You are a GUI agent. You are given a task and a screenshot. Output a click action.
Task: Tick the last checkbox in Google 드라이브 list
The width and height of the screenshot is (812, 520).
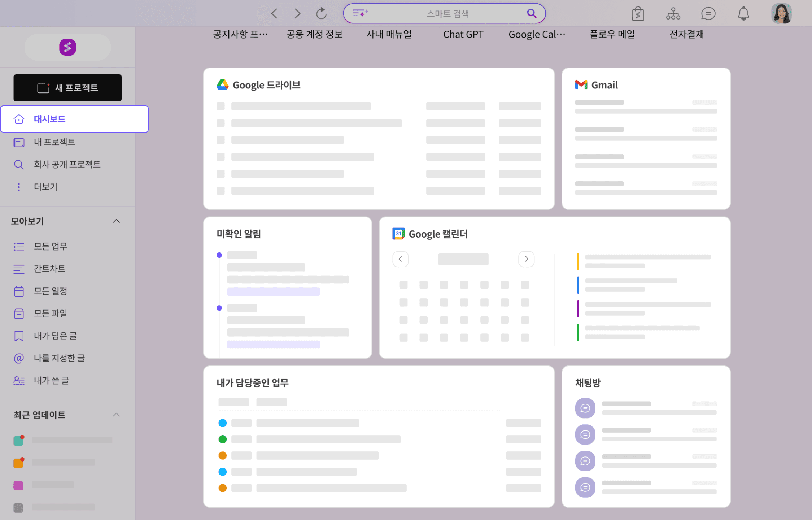click(221, 191)
